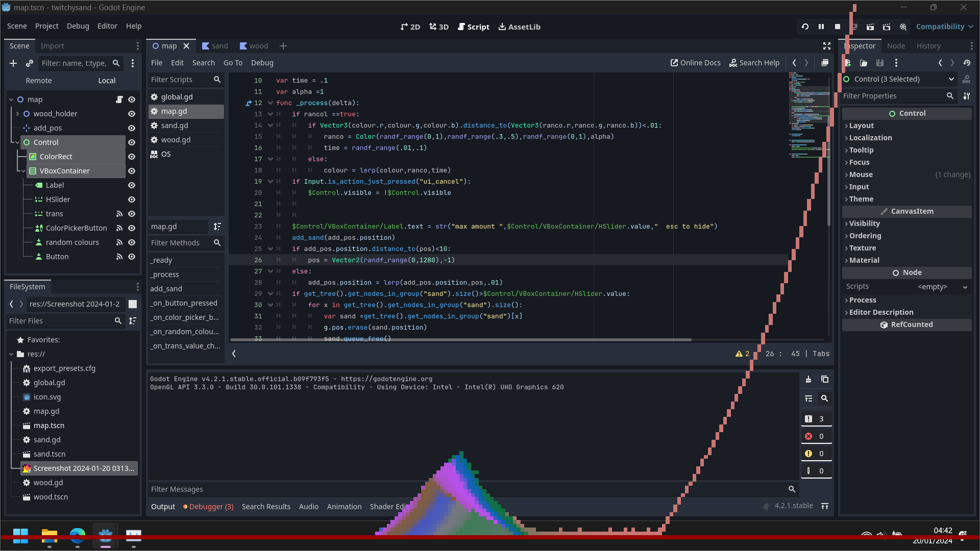Open the script attached to map node
The height and width of the screenshot is (551, 980).
[x=119, y=99]
